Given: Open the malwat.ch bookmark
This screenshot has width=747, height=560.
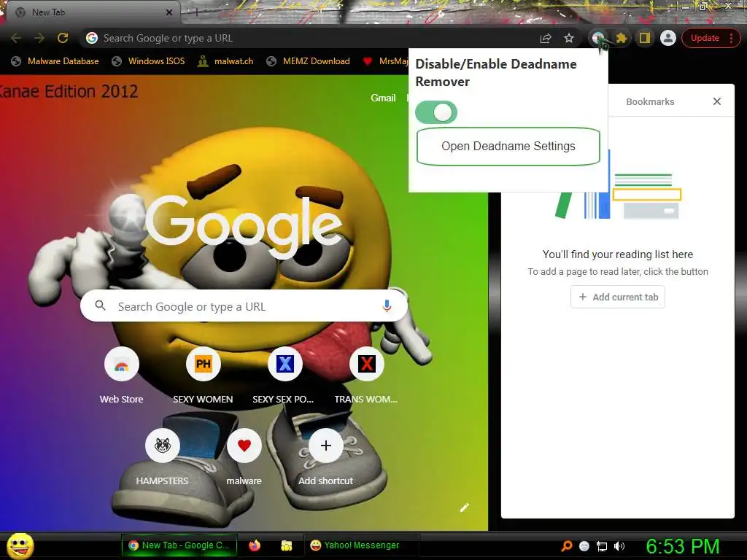Looking at the screenshot, I should [226, 61].
